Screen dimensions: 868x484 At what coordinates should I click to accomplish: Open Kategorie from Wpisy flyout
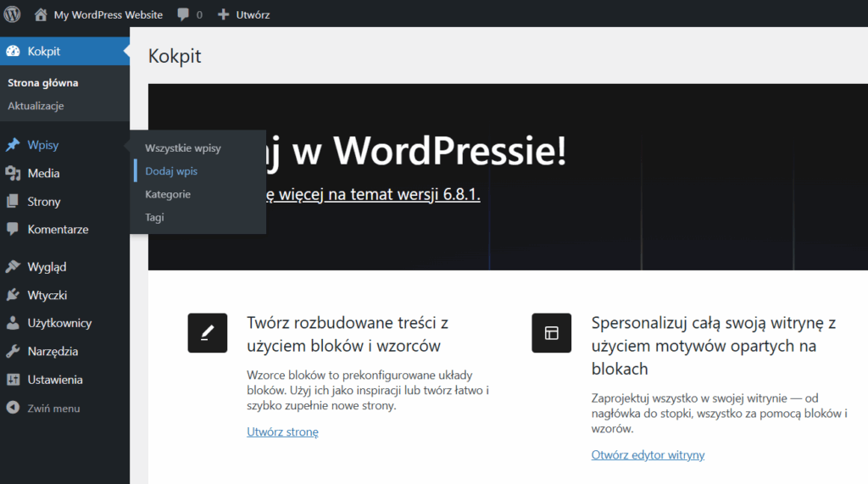(x=168, y=194)
